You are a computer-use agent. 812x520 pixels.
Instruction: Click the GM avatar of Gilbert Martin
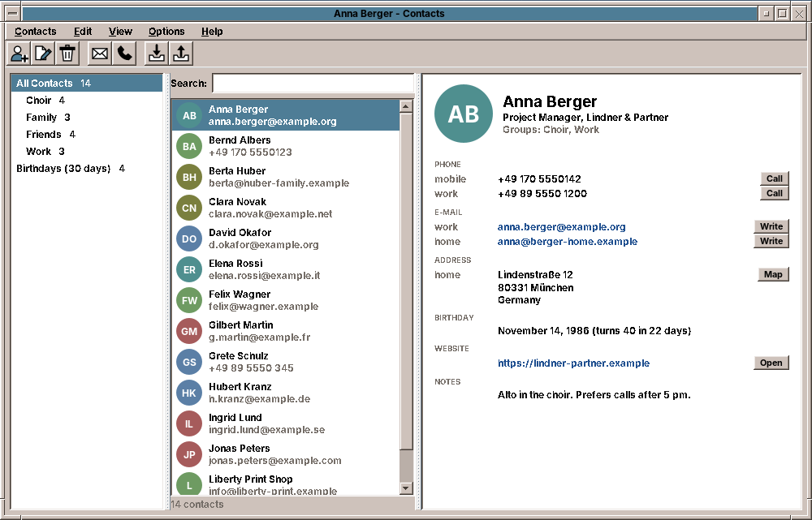point(189,331)
